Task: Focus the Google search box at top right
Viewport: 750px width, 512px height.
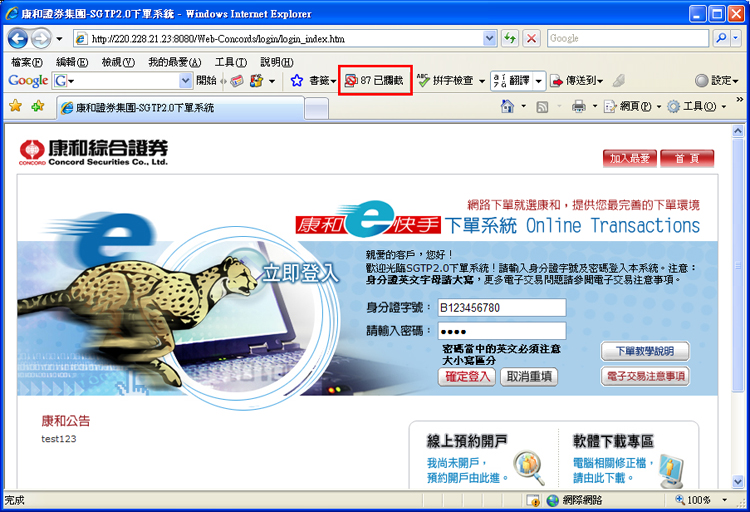Action: tap(628, 38)
